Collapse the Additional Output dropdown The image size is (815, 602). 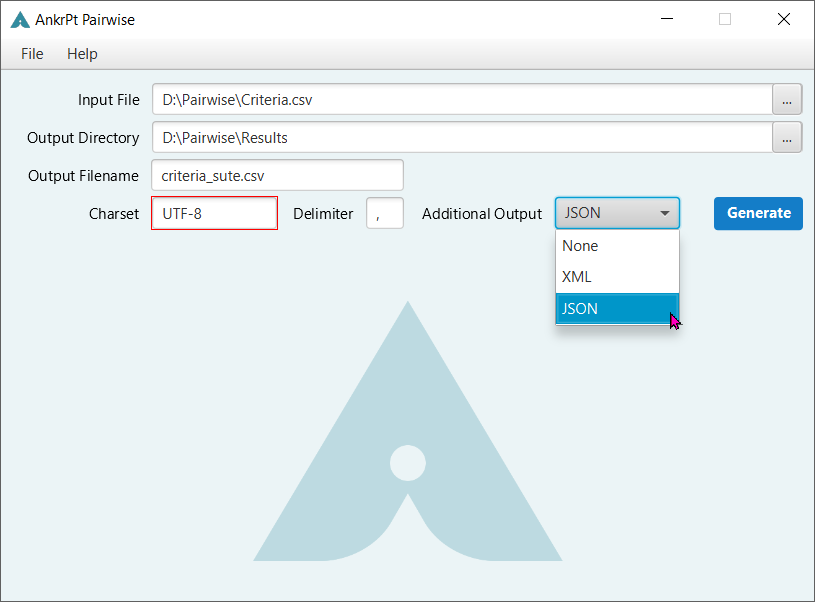[617, 213]
